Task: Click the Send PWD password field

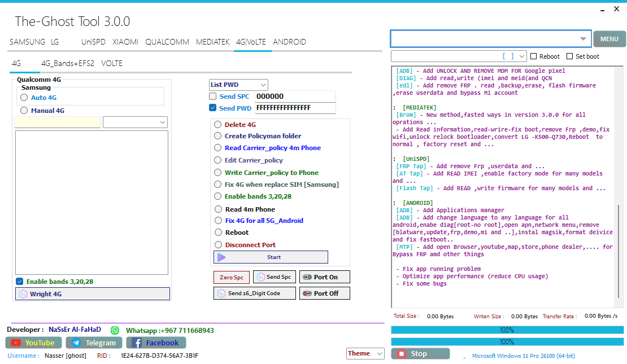Action: pyautogui.click(x=295, y=108)
